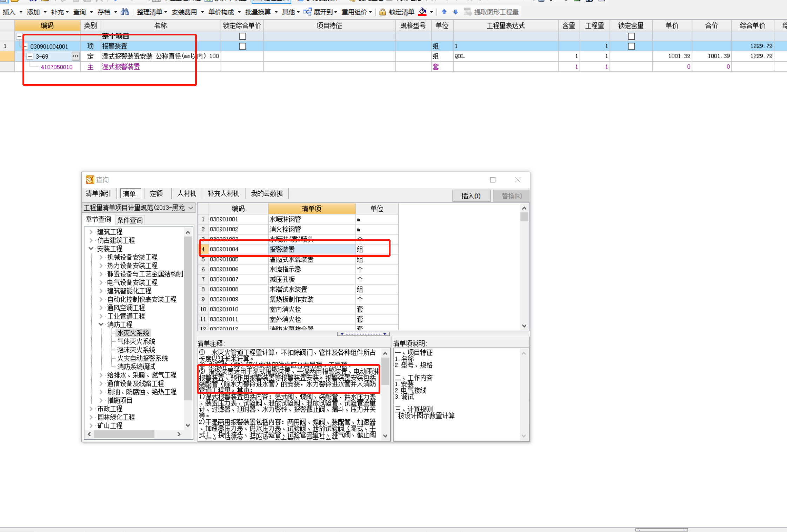Click the 替换(R) button
Viewport: 787px width, 532px height.
click(x=512, y=196)
